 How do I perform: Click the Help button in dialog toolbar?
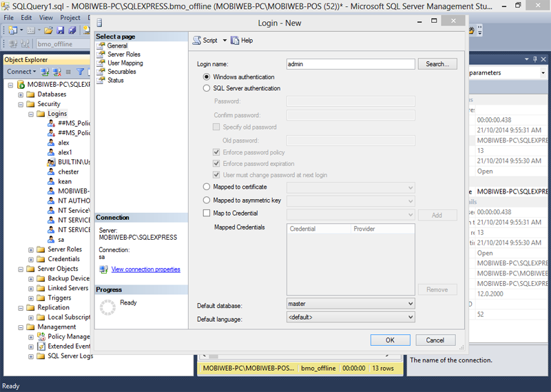coord(242,41)
